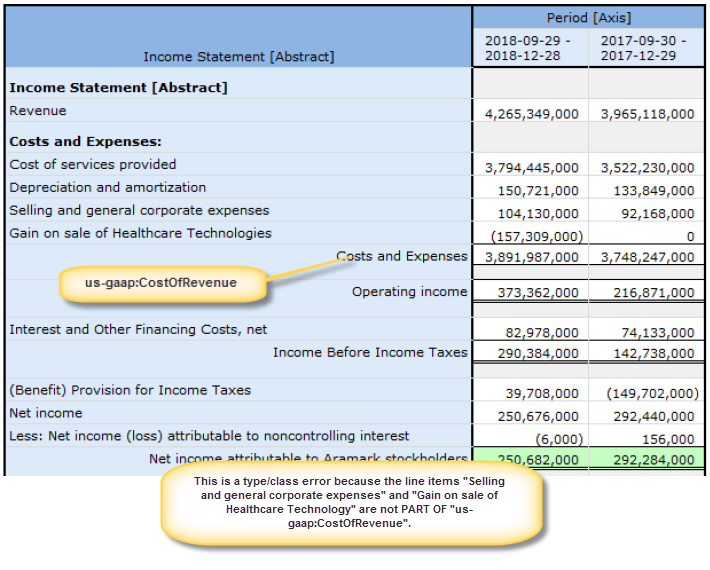Click value 156,000
Image resolution: width=710 pixels, height=570 pixels.
coord(668,439)
